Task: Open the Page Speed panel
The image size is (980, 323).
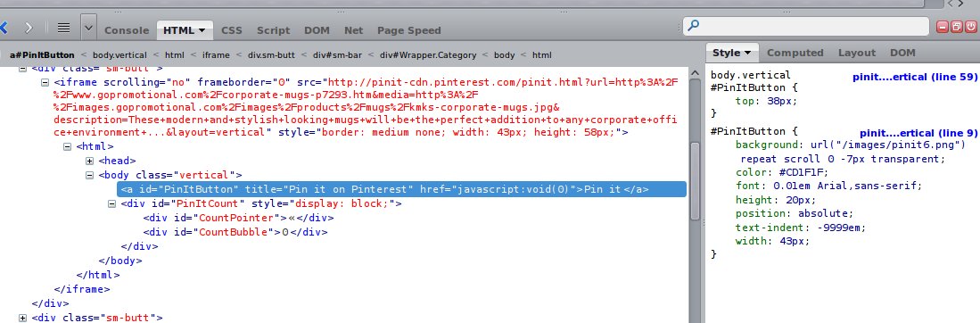Action: (x=408, y=30)
